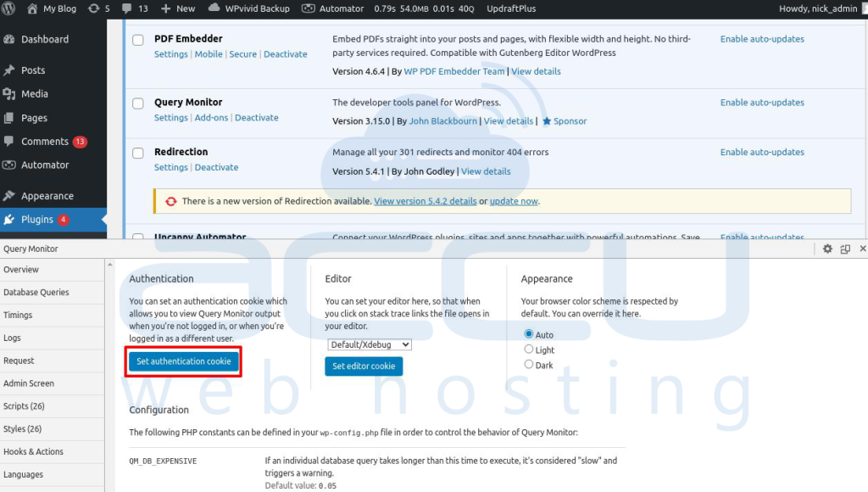
Task: Click update now for Redirection
Action: click(x=515, y=200)
